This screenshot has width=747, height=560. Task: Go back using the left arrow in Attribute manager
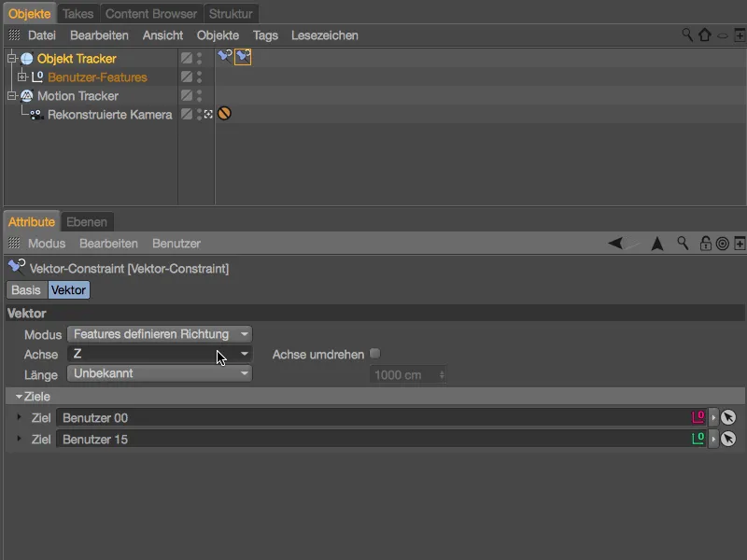615,244
